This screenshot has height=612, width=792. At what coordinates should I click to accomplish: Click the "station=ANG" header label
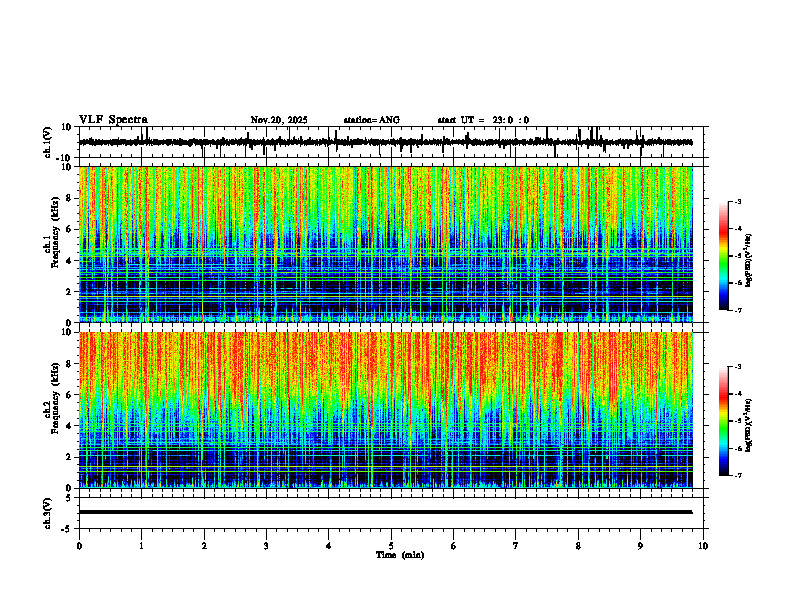372,120
